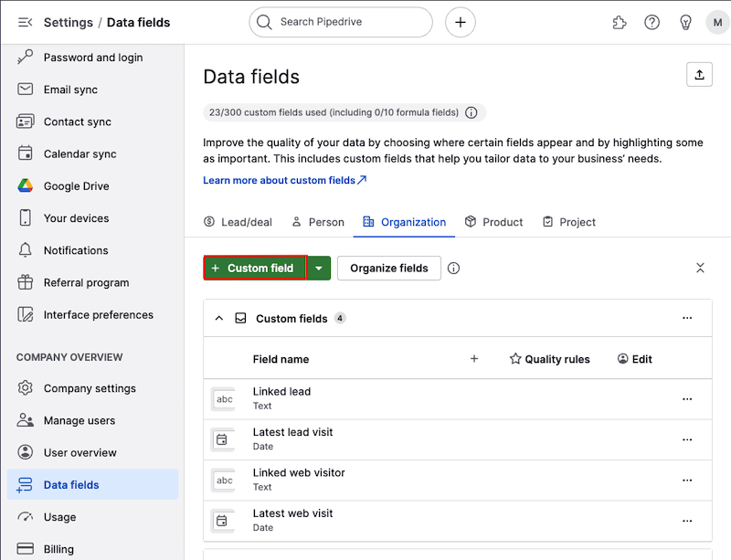This screenshot has height=560, width=731.
Task: Click the Custom fields group icon
Action: click(x=240, y=319)
